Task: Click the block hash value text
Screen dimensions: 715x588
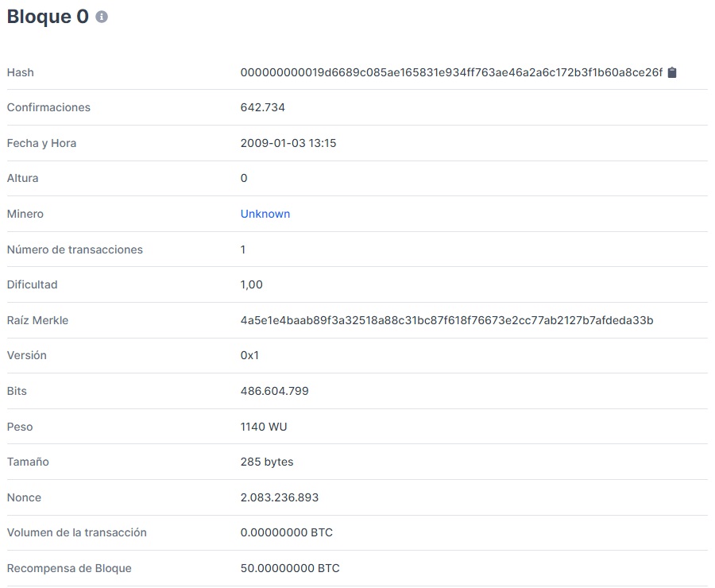Action: pos(451,72)
